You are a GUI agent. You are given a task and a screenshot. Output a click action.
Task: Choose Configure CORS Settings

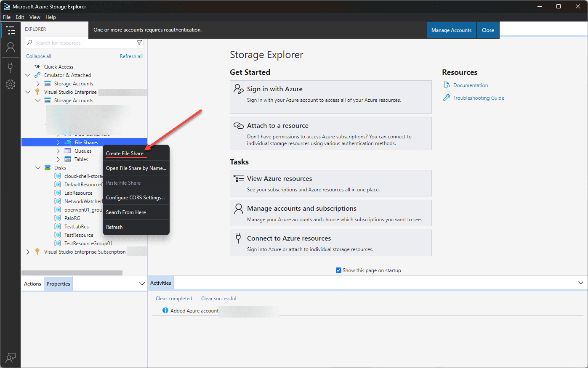click(136, 197)
